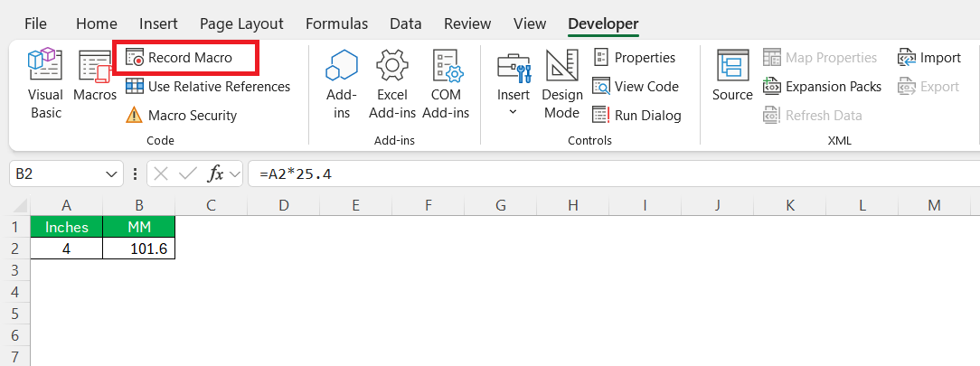Click into the Name Box showing B2
This screenshot has width=980, height=366.
point(56,174)
